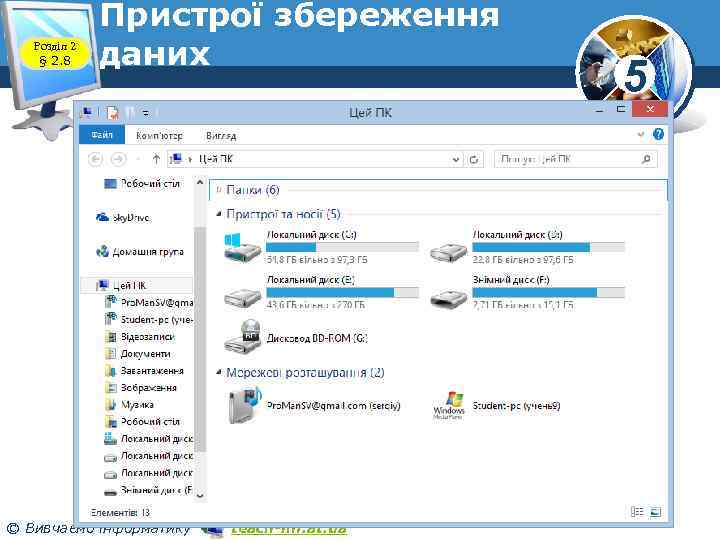Click the Музика folder icon in sidebar
Viewport: 720px width, 540px height.
click(x=111, y=405)
